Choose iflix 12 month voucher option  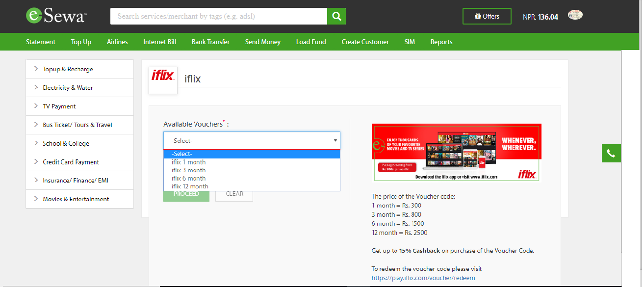(252, 186)
